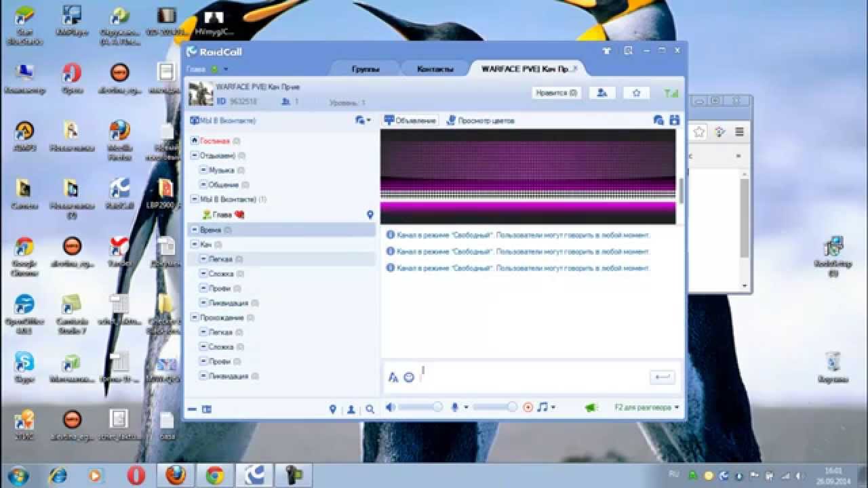This screenshot has width=868, height=488.
Task: Open the microphone options dropdown arrow
Action: click(466, 407)
